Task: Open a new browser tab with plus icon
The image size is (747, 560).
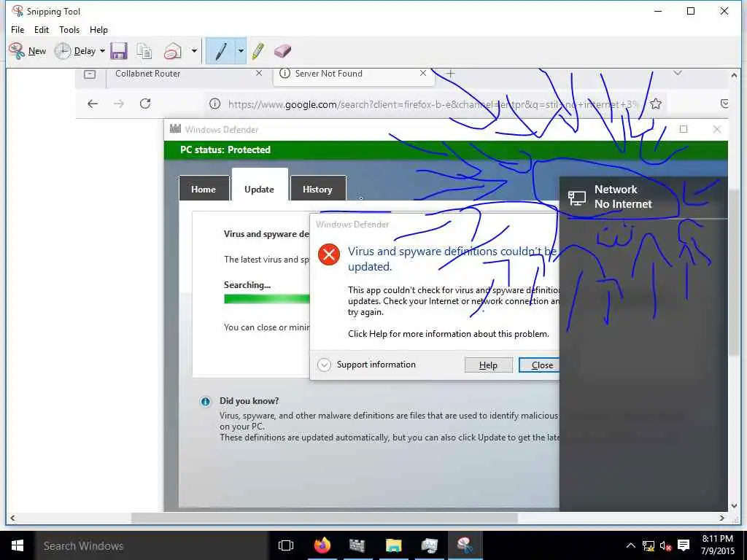Action: click(x=450, y=74)
